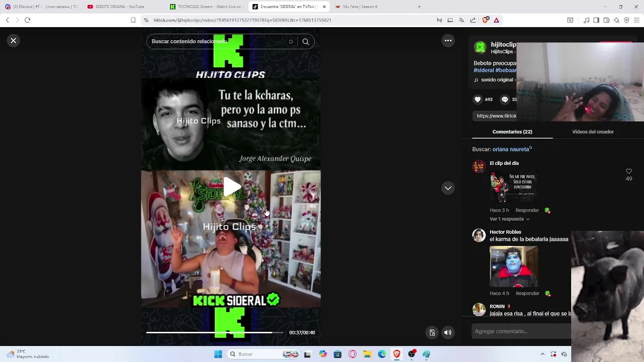Screen dimensions: 644x362
Task: Focus the 'Buscar contenido relacionado' search field
Action: tap(219, 41)
